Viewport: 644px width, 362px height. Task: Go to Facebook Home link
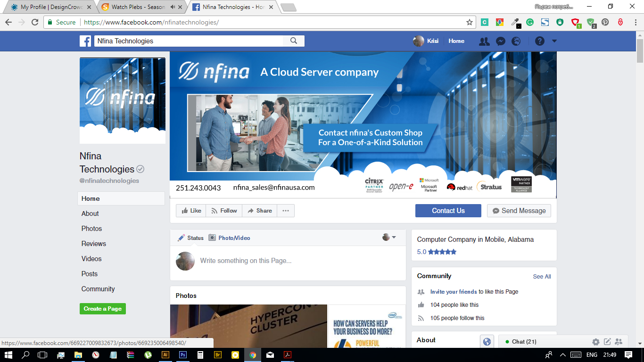point(456,41)
